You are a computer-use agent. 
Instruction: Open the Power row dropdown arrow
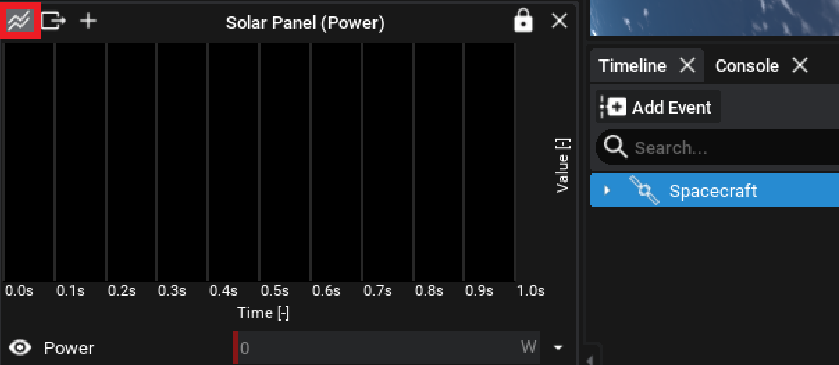point(558,348)
